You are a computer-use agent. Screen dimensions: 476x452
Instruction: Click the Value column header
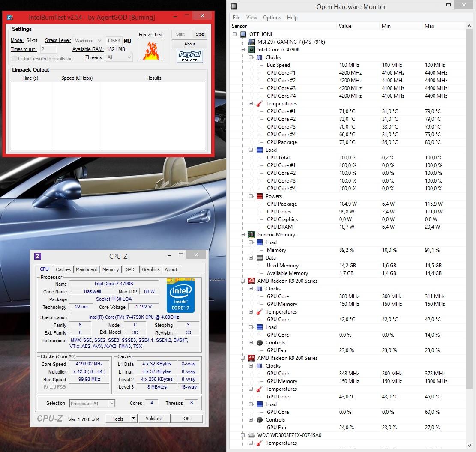[358, 26]
